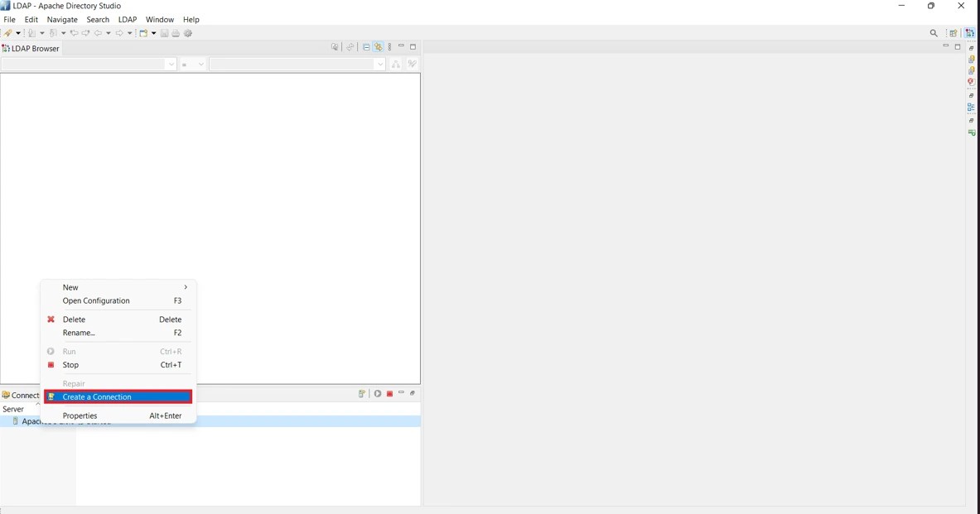This screenshot has height=514, width=980.
Task: Open the LDAP menu
Action: click(x=128, y=19)
